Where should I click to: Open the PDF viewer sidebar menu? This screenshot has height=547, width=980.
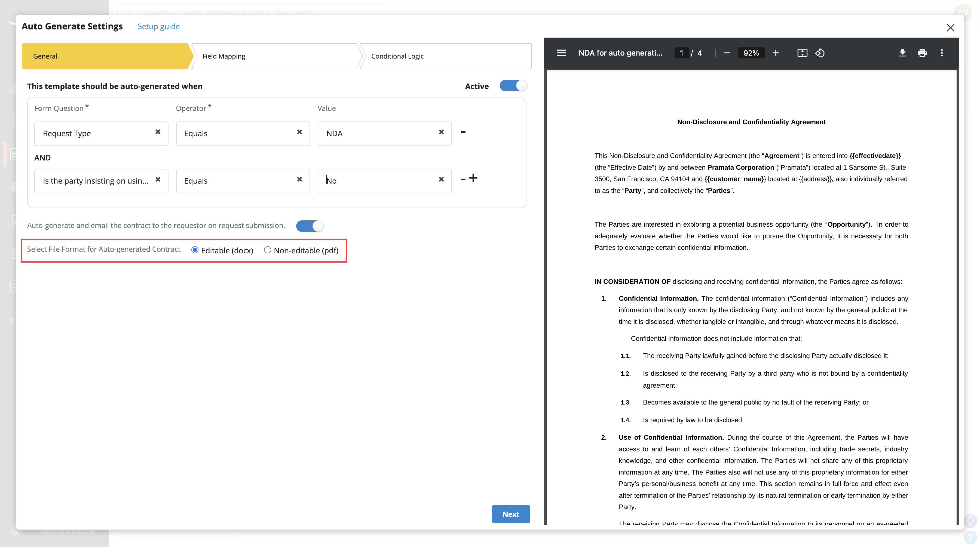pyautogui.click(x=561, y=53)
